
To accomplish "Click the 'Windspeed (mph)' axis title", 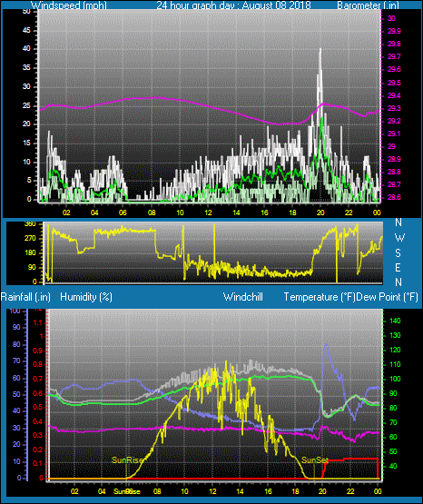I will (x=69, y=5).
